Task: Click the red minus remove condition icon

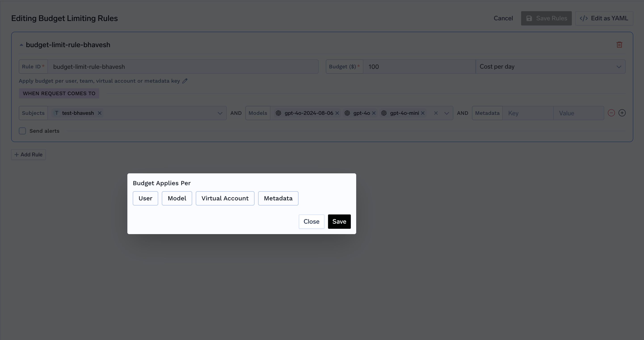Action: click(x=611, y=113)
